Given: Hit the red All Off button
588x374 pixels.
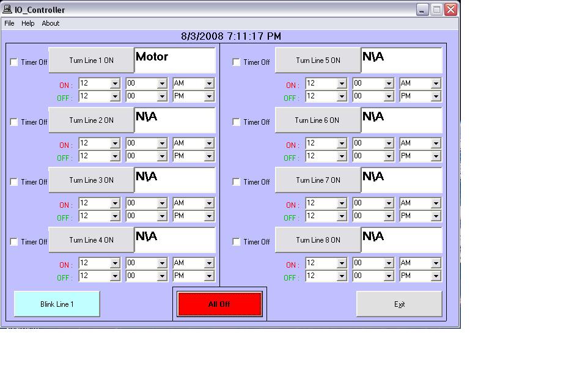Looking at the screenshot, I should coord(219,304).
